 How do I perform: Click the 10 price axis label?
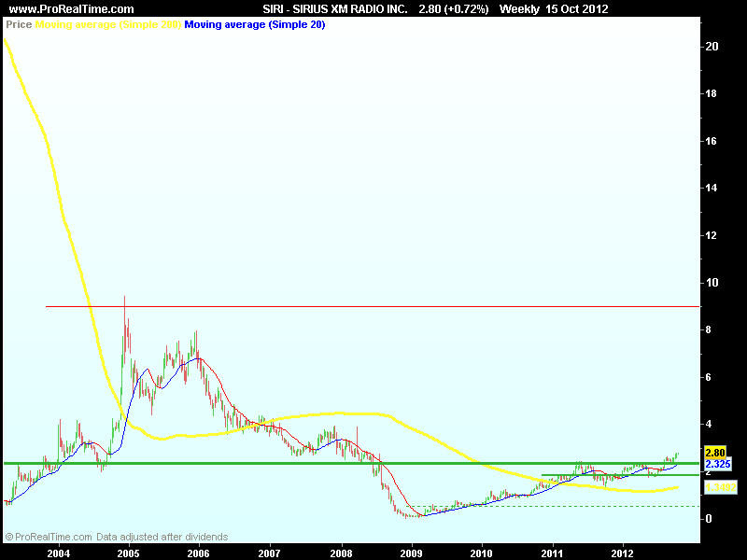pos(712,283)
